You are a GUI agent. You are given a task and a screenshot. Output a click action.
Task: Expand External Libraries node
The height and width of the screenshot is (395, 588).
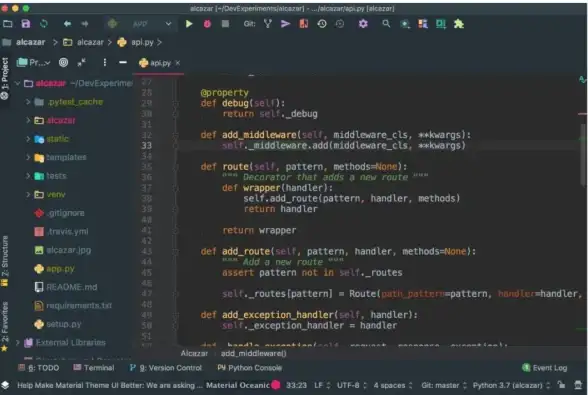point(18,342)
